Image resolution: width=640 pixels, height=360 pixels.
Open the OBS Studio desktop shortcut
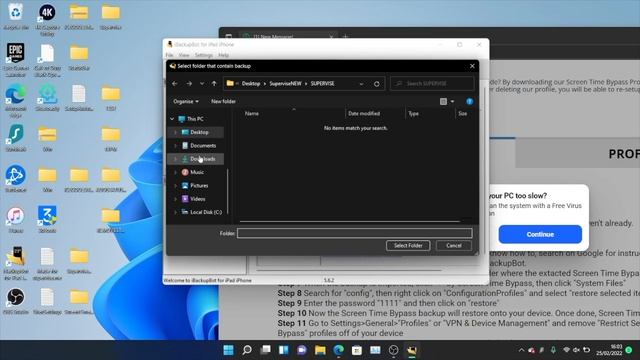click(x=16, y=301)
